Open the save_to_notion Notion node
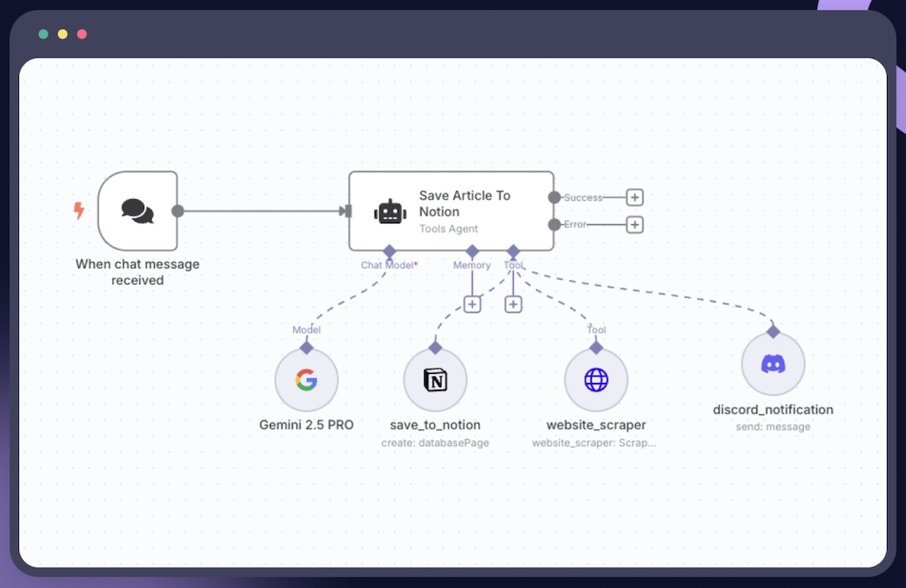This screenshot has width=906, height=588. click(435, 380)
